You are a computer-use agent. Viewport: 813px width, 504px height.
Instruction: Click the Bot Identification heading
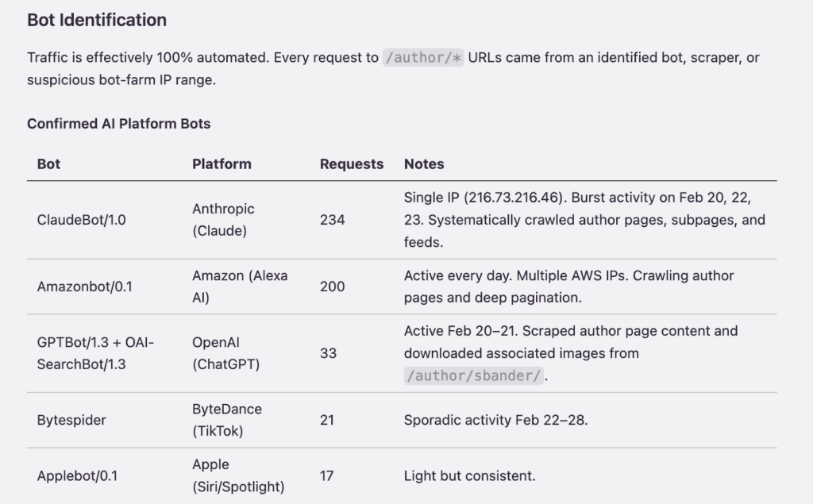(x=97, y=21)
